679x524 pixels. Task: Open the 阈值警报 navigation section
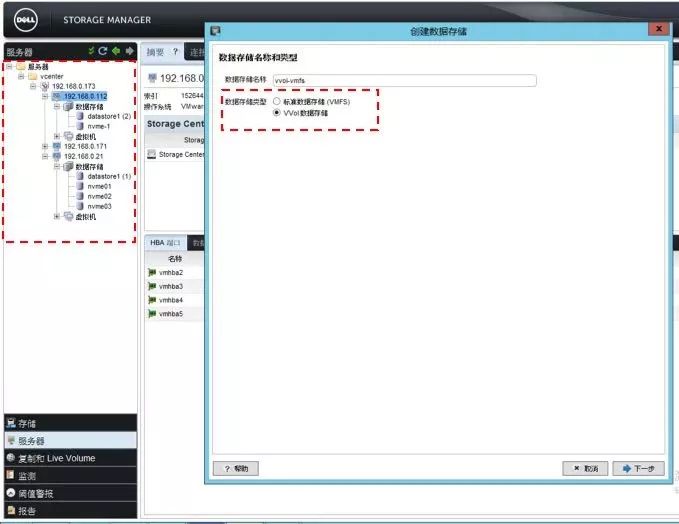point(71,493)
